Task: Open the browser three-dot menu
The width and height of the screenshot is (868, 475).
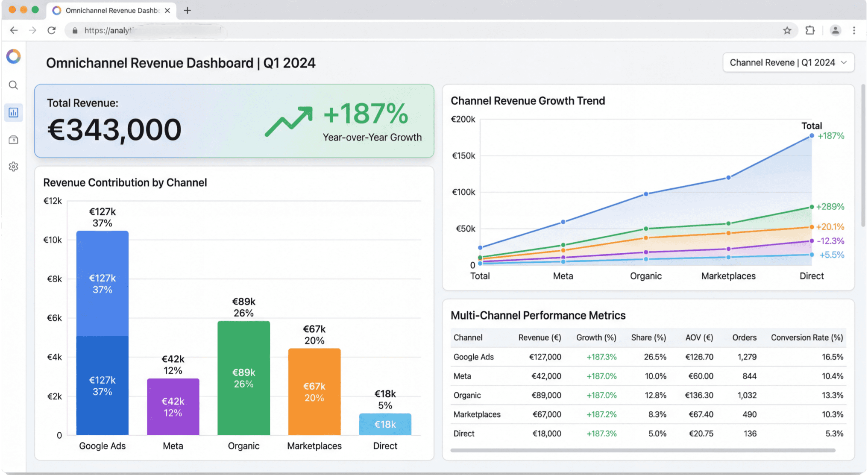Action: point(854,30)
